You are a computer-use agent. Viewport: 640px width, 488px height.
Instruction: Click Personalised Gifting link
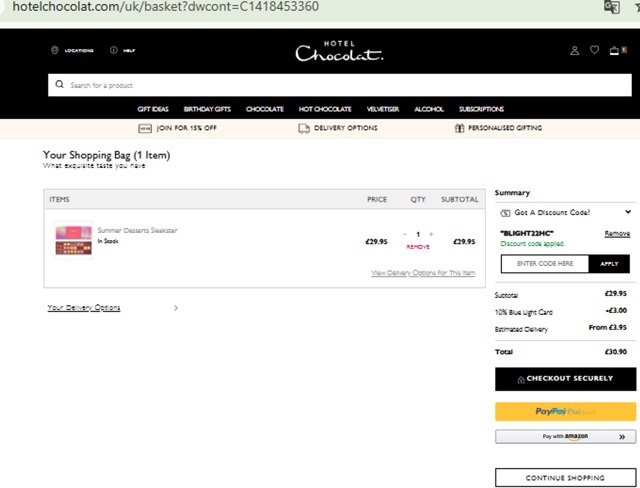[505, 128]
